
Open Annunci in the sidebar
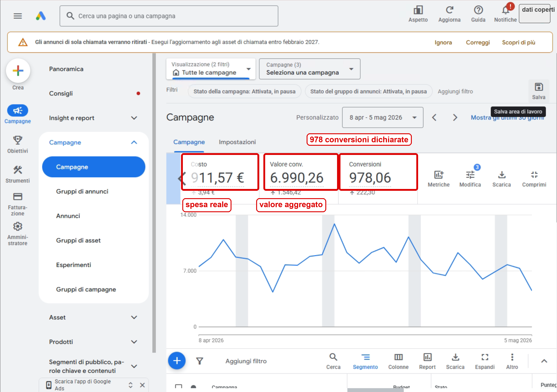pos(68,216)
